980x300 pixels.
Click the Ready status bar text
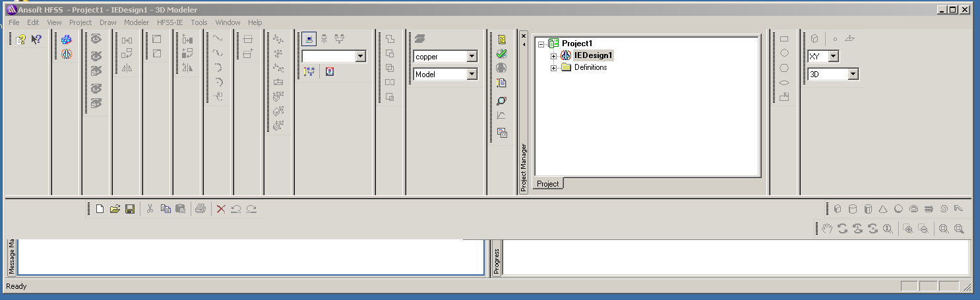pyautogui.click(x=16, y=286)
